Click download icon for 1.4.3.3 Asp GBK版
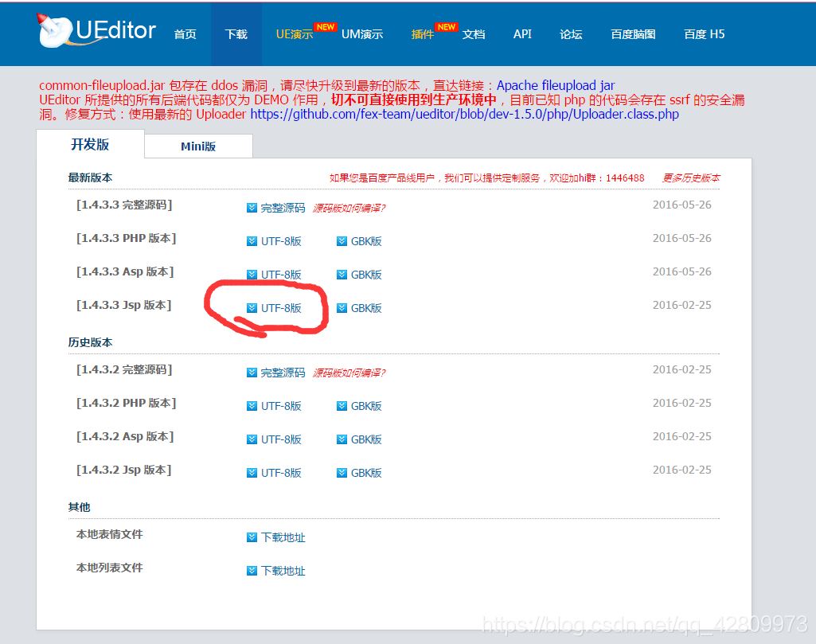This screenshot has width=816, height=644. (342, 275)
